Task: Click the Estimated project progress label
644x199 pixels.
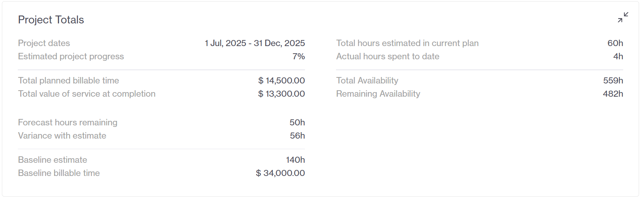Action: [x=71, y=56]
